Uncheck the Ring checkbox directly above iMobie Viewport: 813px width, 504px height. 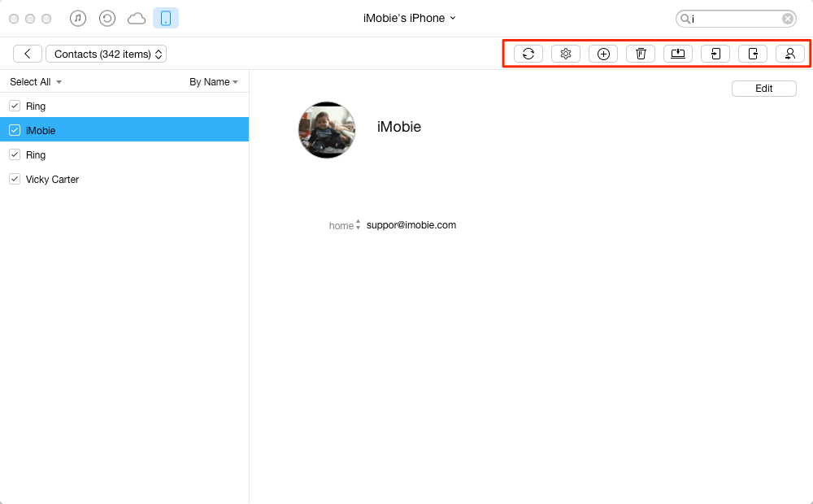pos(15,106)
